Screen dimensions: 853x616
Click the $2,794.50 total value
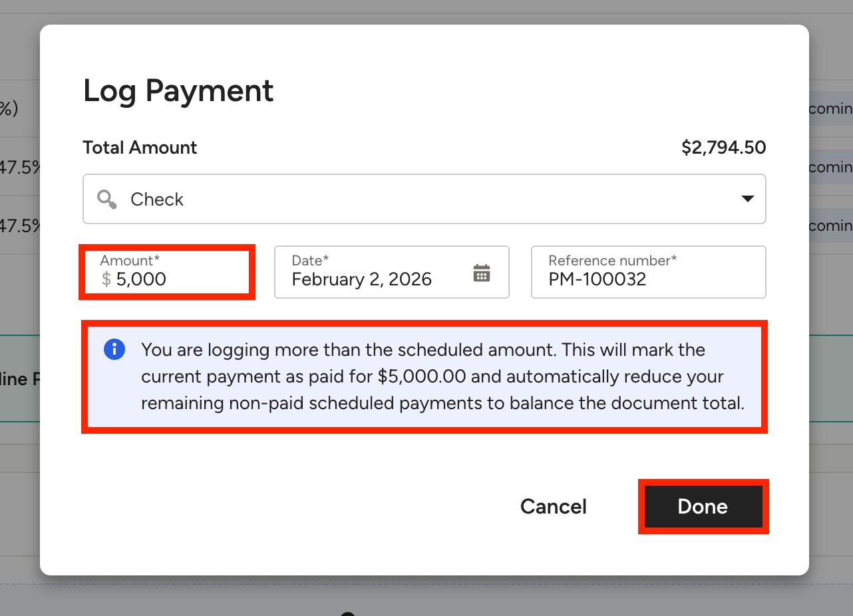click(723, 147)
